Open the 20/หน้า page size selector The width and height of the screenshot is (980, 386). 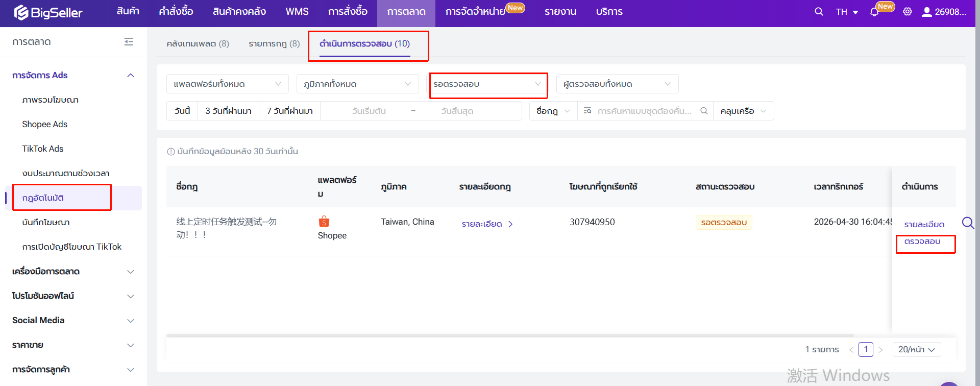(x=916, y=349)
